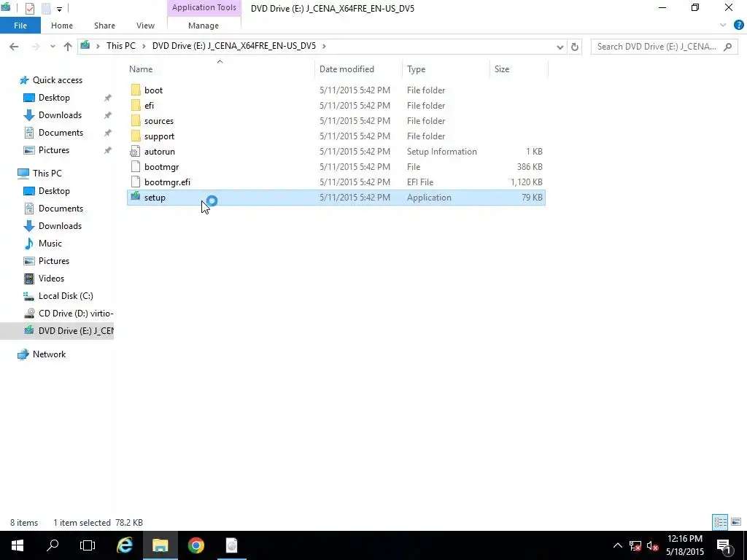The height and width of the screenshot is (560, 747).
Task: Open Network in navigation pane
Action: point(49,354)
